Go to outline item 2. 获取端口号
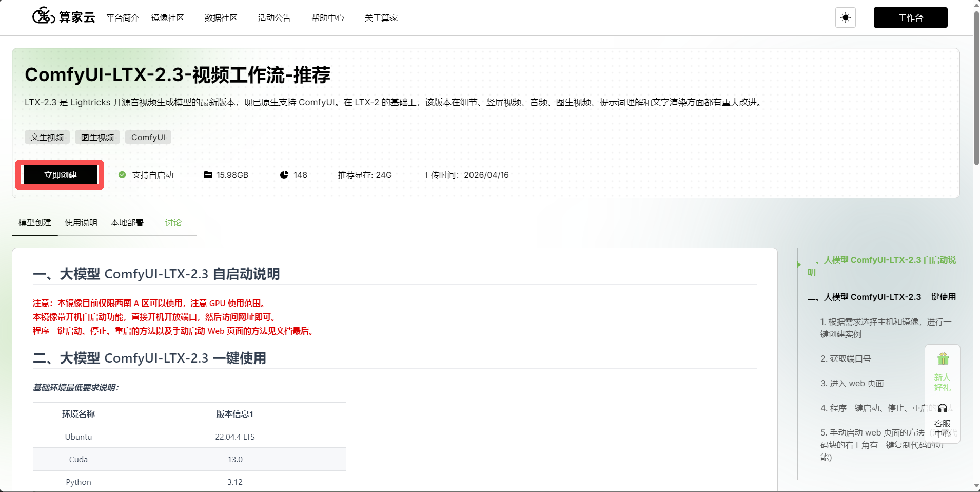Image resolution: width=980 pixels, height=492 pixels. click(x=846, y=358)
